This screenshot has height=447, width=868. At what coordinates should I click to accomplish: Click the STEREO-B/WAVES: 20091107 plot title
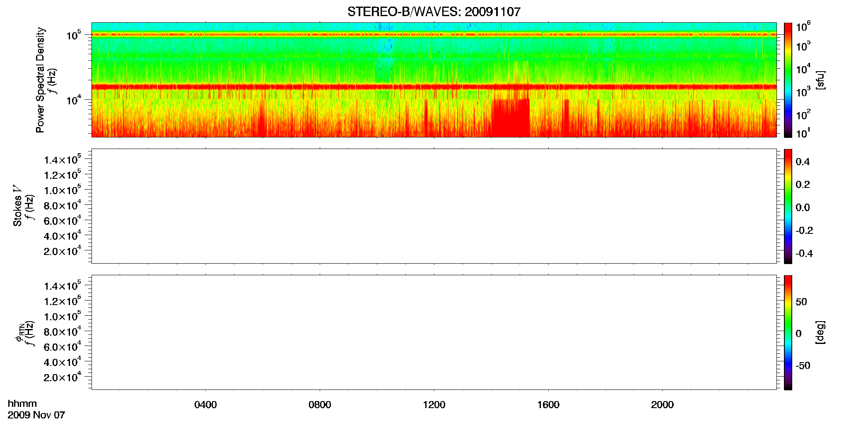(434, 12)
